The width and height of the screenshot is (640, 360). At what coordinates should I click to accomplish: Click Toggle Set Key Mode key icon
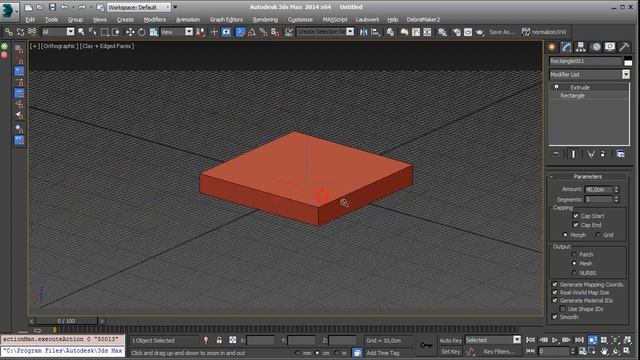point(426,345)
